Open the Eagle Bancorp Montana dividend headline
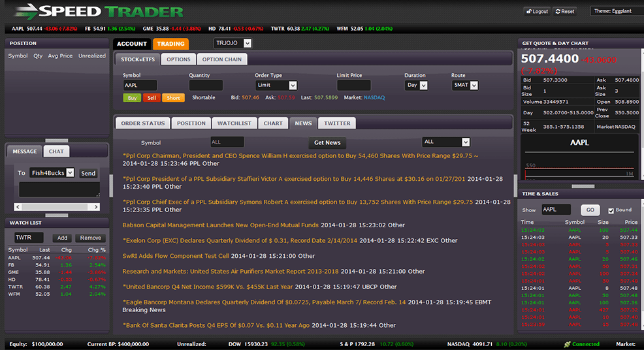This screenshot has height=350, width=644. tap(264, 302)
